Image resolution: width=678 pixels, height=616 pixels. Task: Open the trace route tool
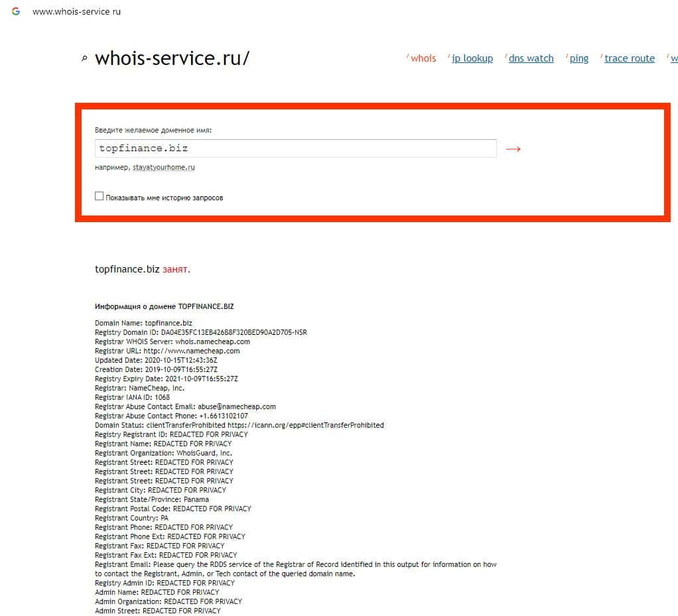pyautogui.click(x=630, y=58)
